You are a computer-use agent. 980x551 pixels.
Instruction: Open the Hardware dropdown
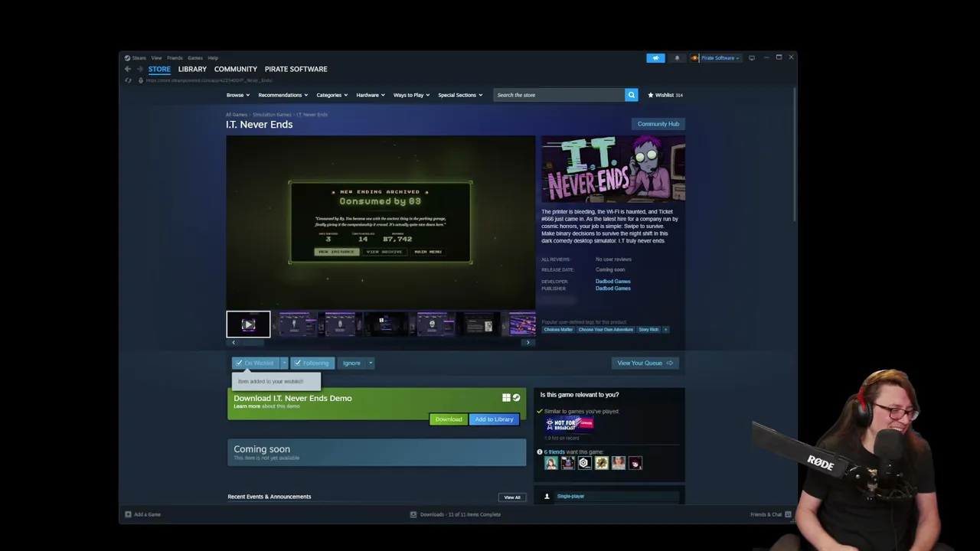(x=371, y=95)
